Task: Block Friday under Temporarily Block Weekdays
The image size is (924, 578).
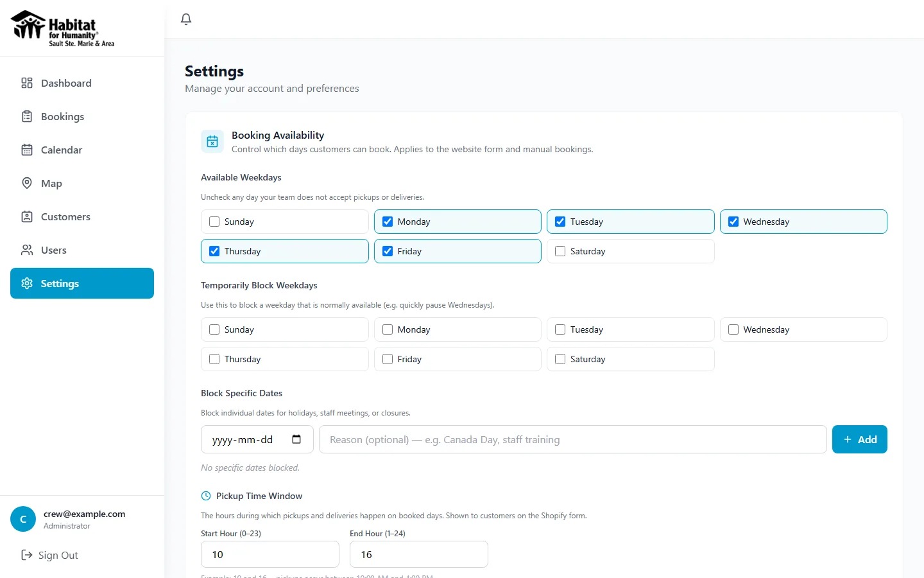Action: tap(388, 359)
